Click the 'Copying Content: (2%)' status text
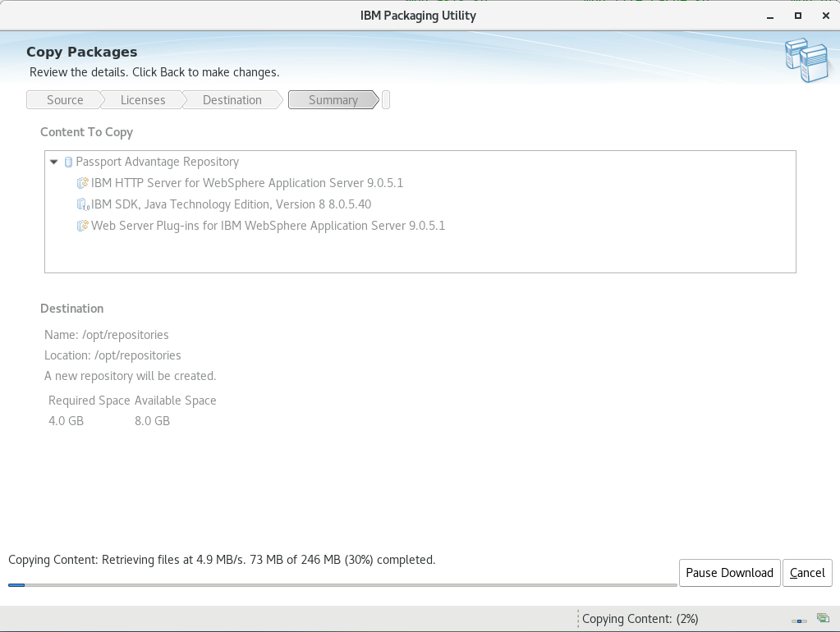 click(640, 619)
